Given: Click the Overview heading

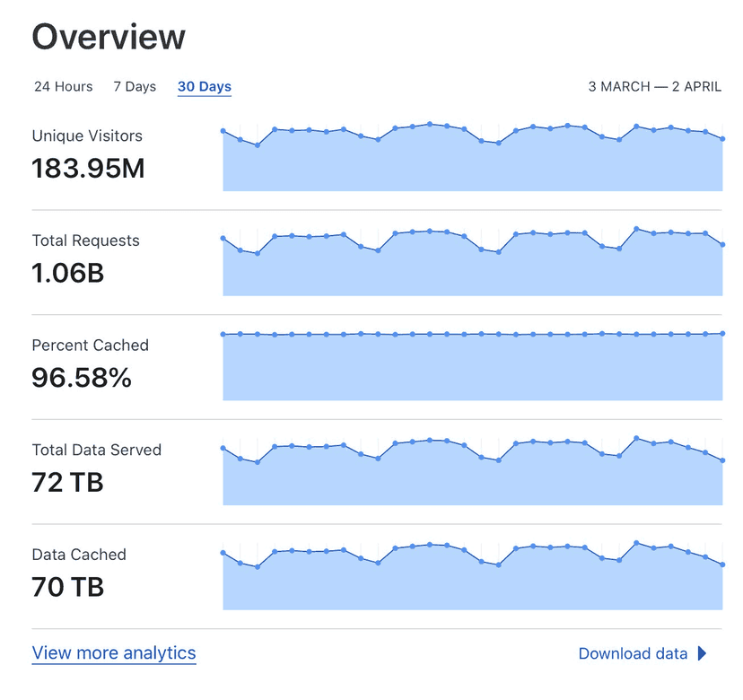Looking at the screenshot, I should [109, 37].
